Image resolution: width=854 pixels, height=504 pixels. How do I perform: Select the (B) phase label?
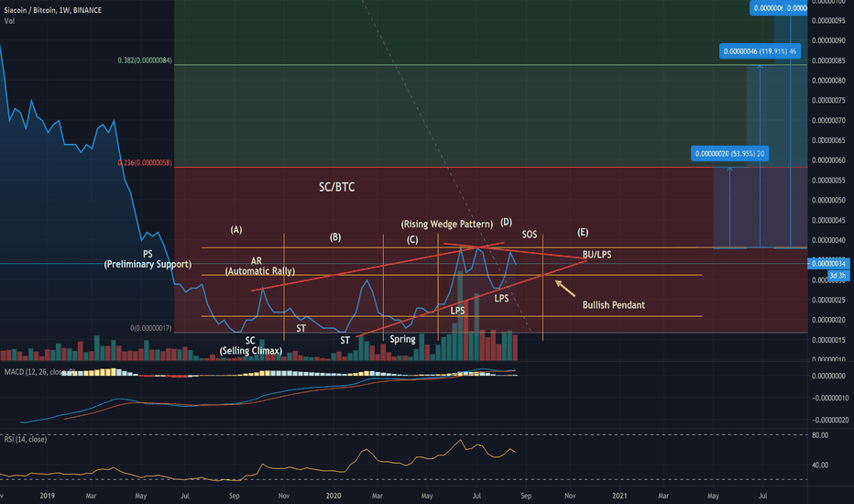pyautogui.click(x=335, y=237)
